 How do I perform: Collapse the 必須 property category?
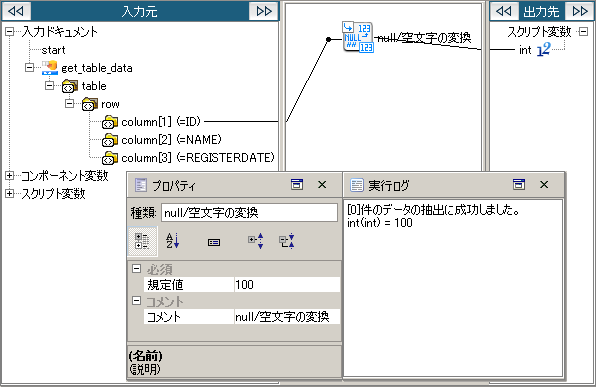(x=136, y=269)
